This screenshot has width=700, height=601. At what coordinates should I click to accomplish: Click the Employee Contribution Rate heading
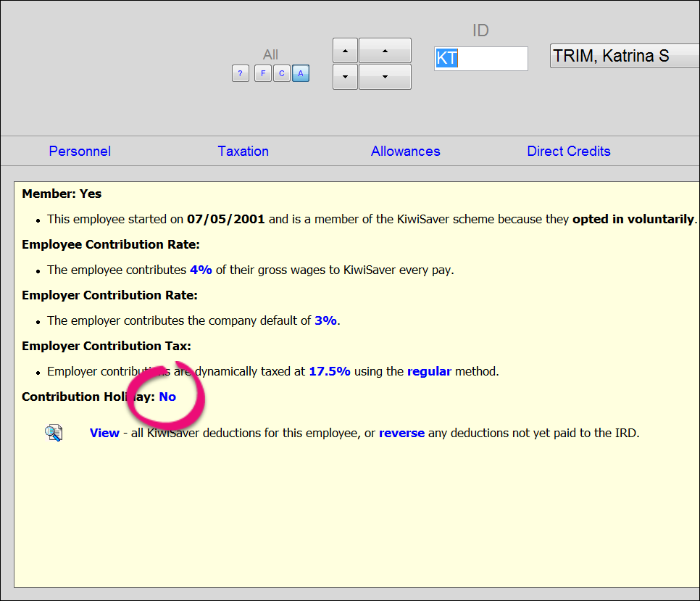[111, 245]
